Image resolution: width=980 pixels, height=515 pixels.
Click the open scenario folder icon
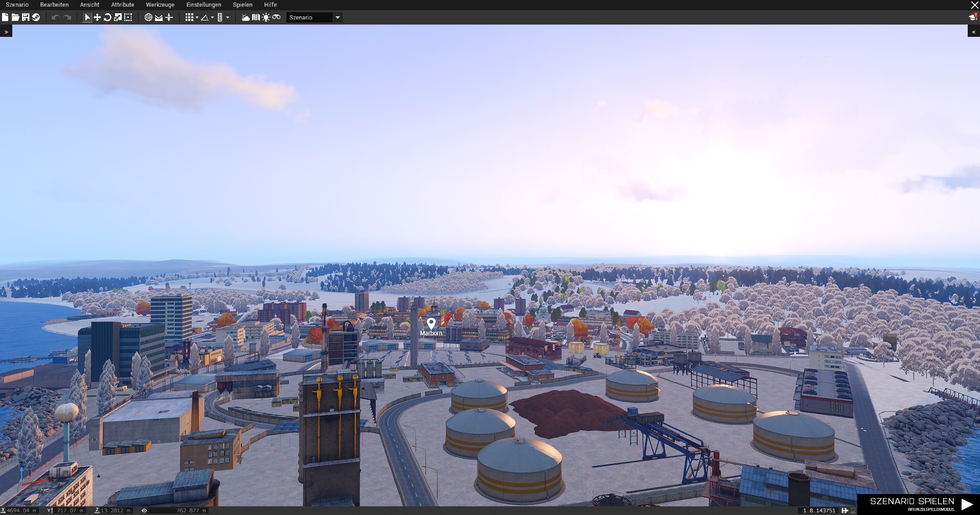coord(15,17)
